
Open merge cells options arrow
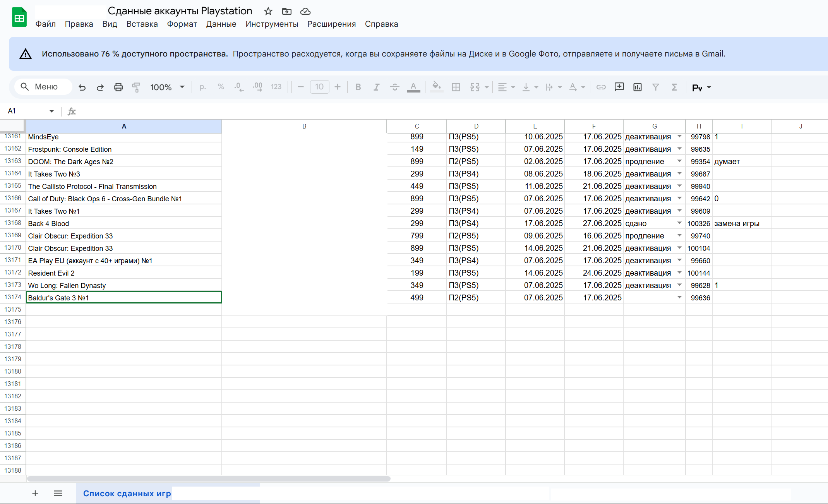(x=487, y=87)
